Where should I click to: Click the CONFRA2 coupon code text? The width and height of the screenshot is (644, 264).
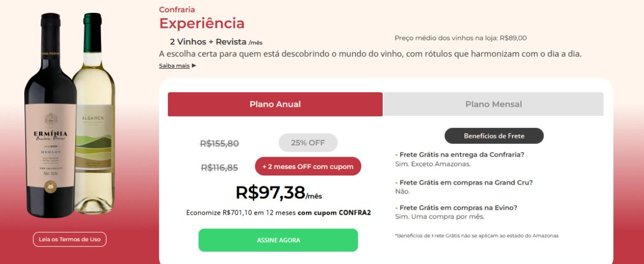click(354, 212)
